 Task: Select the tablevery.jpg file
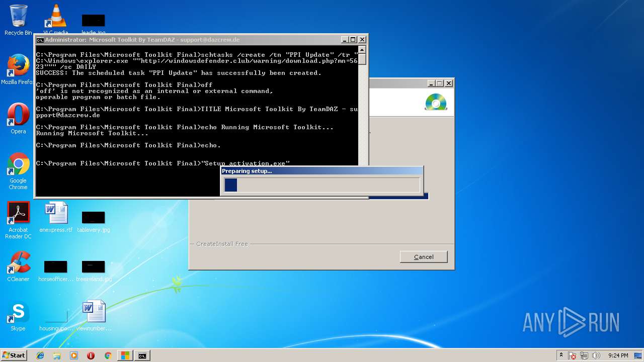[x=94, y=221]
